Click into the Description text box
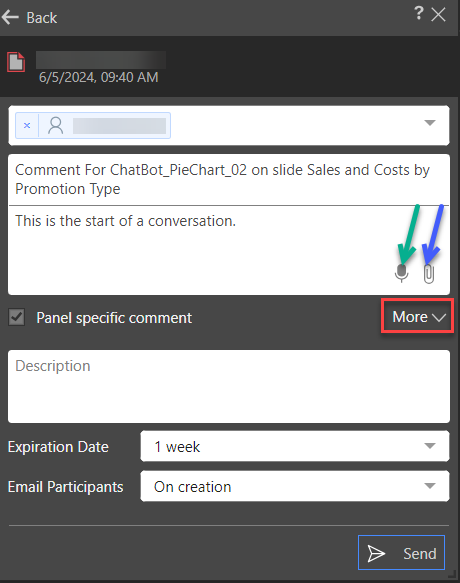 click(x=229, y=387)
